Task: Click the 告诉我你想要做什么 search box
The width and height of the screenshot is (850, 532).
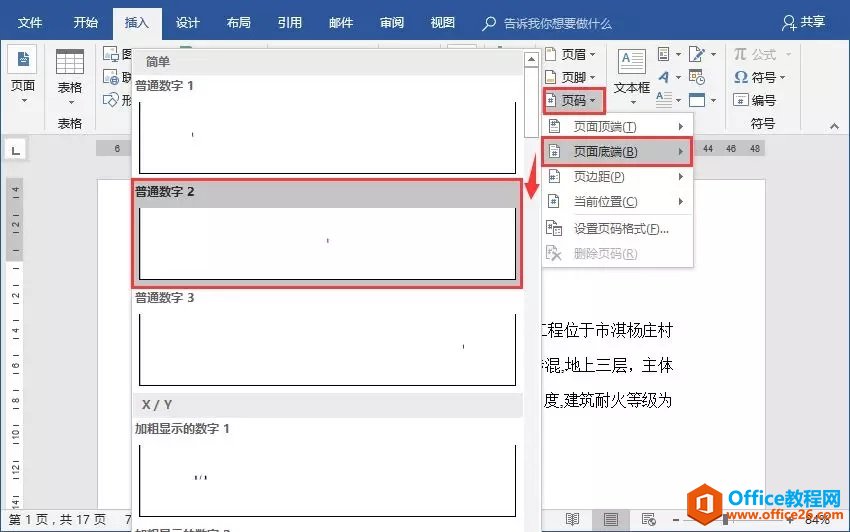Action: (x=548, y=23)
